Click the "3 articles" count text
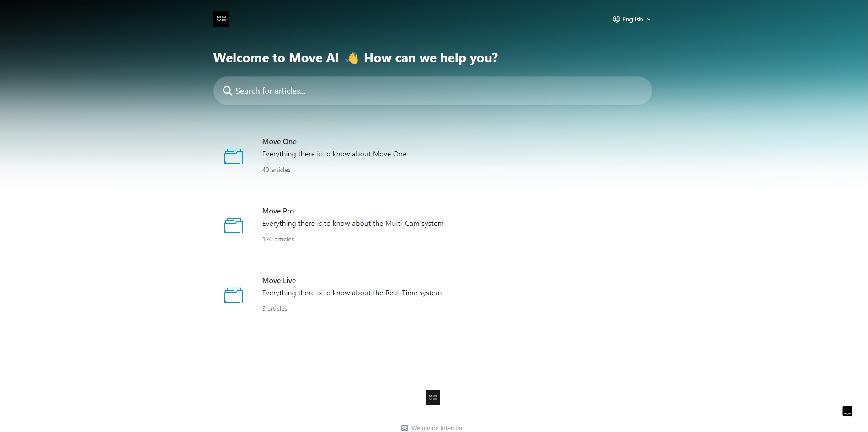Screen dimensions: 868x432 (275, 309)
